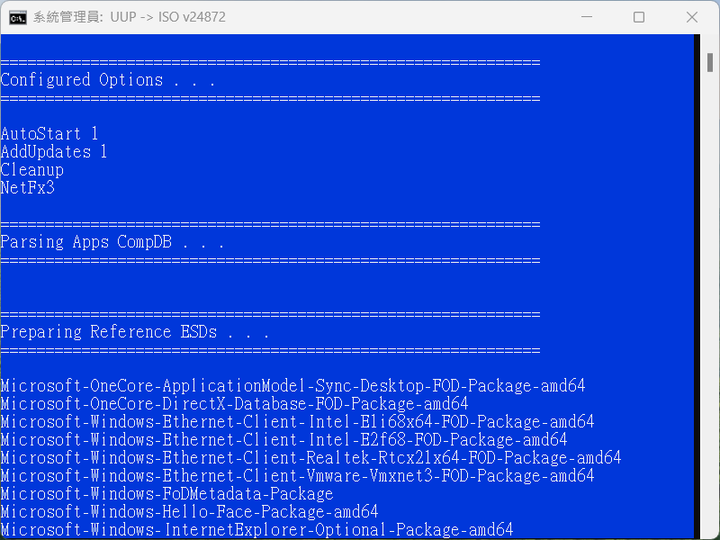
Task: Click the Vmware-Vmxnet3 Ethernet package line
Action: point(298,476)
